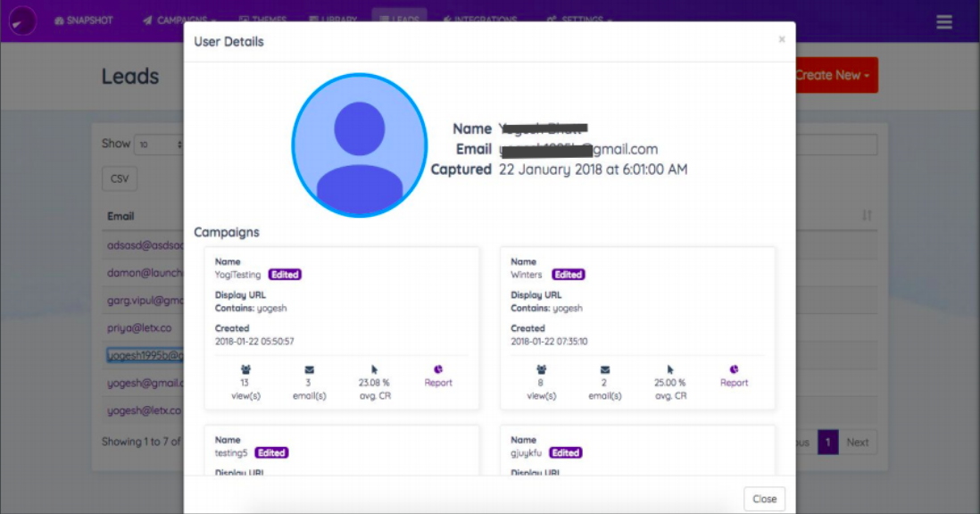Screen dimensions: 980x514
Task: Select the priya@letx.co lead row
Action: 139,327
